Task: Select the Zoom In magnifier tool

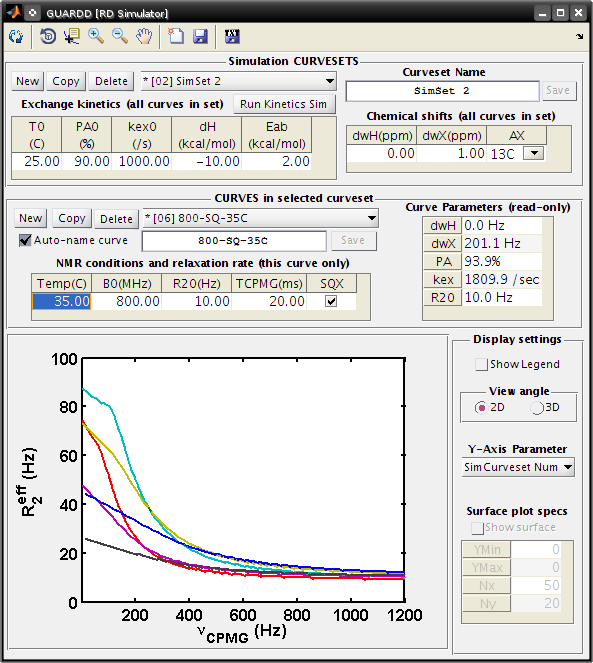Action: pyautogui.click(x=96, y=36)
